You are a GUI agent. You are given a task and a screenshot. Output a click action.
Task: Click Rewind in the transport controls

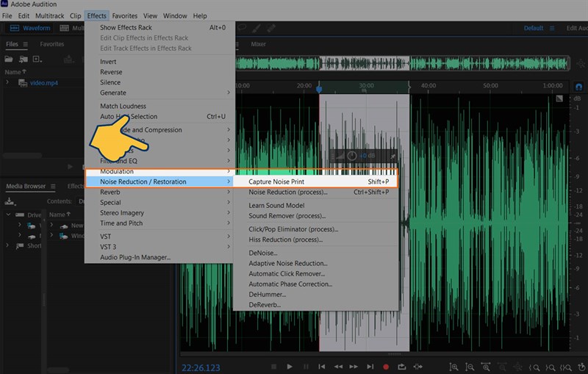click(x=338, y=366)
